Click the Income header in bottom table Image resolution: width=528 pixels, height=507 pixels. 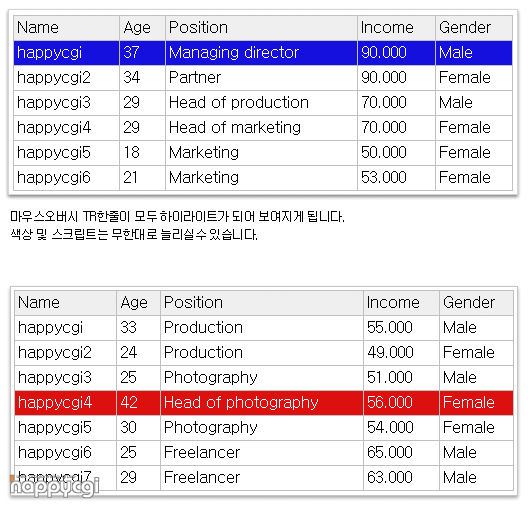401,303
